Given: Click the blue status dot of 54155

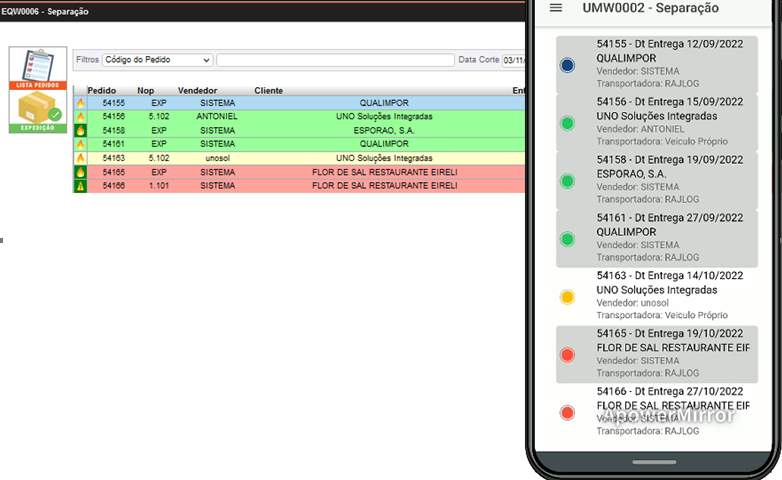Looking at the screenshot, I should pos(567,65).
